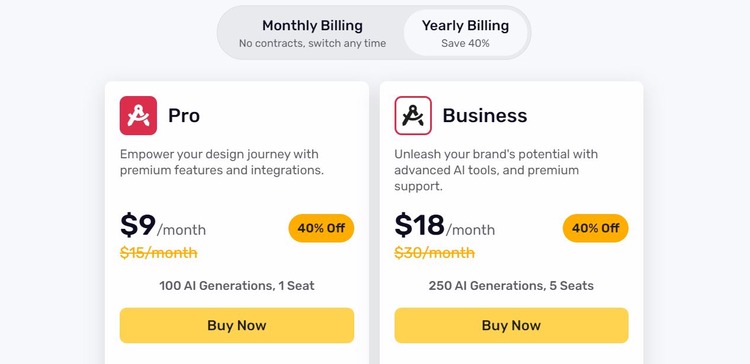The width and height of the screenshot is (750, 364).
Task: Click the crossed-out $30/month price
Action: pyautogui.click(x=434, y=253)
